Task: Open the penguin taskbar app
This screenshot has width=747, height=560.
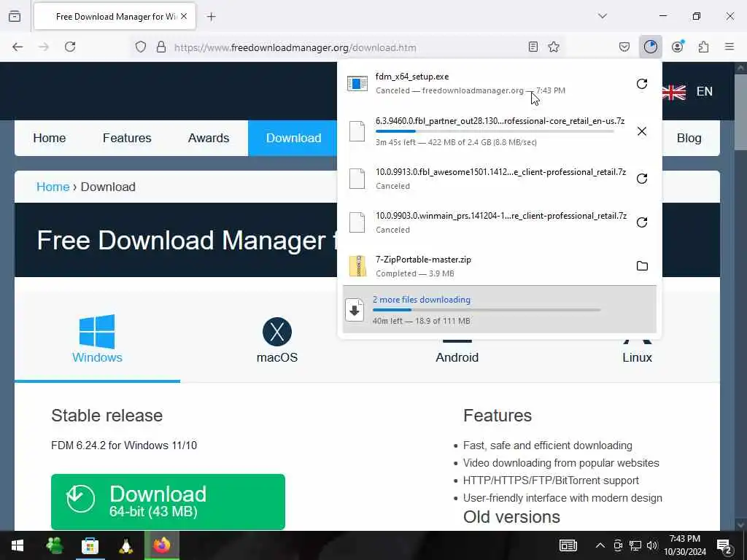Action: coord(125,545)
